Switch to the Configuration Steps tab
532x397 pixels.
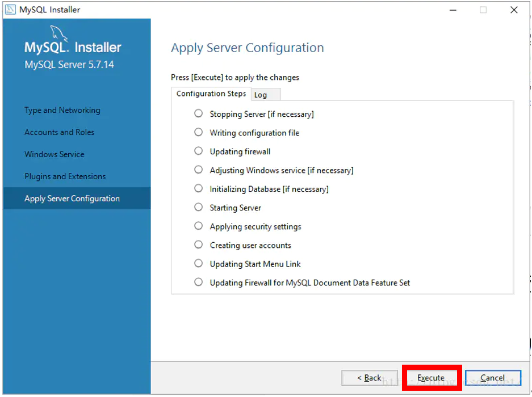coord(211,94)
